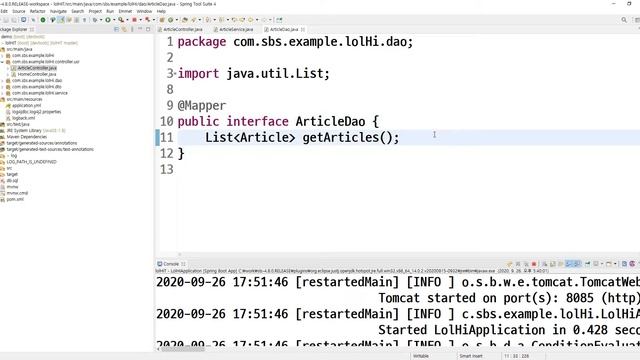This screenshot has height=360, width=640.
Task: Expand the com.sbs.example.lolHi.dao package
Action: (x=2, y=80)
